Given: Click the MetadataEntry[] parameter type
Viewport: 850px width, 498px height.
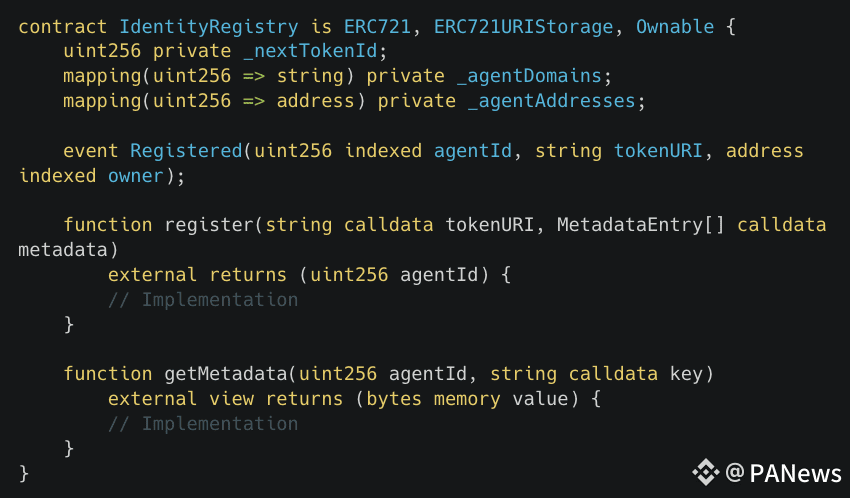Looking at the screenshot, I should tap(640, 225).
